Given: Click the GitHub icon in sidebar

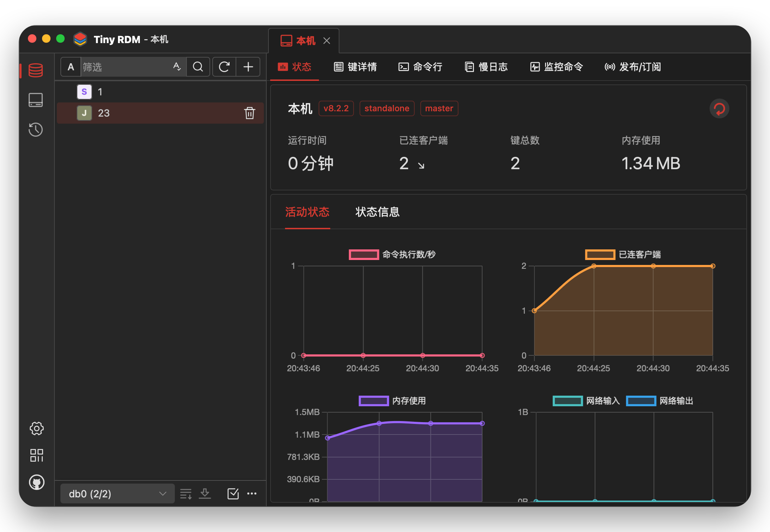Looking at the screenshot, I should coord(36,482).
